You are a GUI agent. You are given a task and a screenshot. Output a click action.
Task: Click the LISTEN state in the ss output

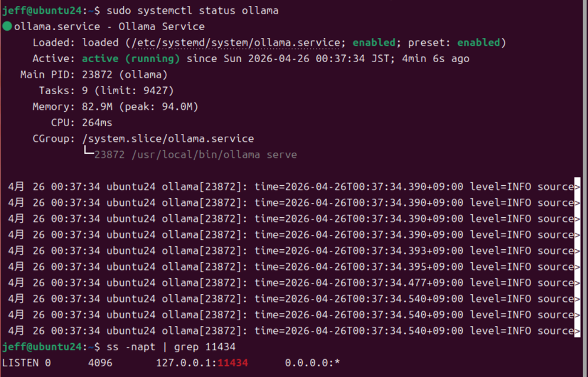pos(20,362)
